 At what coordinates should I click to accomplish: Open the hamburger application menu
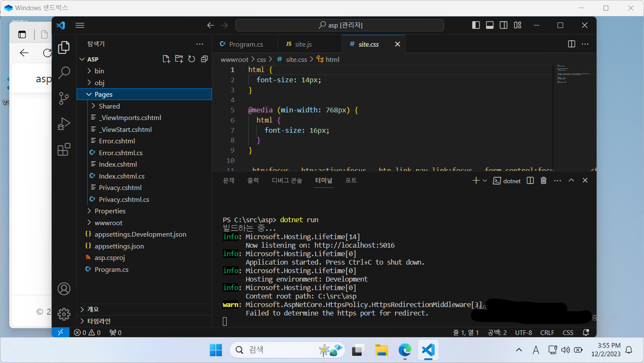click(x=80, y=25)
